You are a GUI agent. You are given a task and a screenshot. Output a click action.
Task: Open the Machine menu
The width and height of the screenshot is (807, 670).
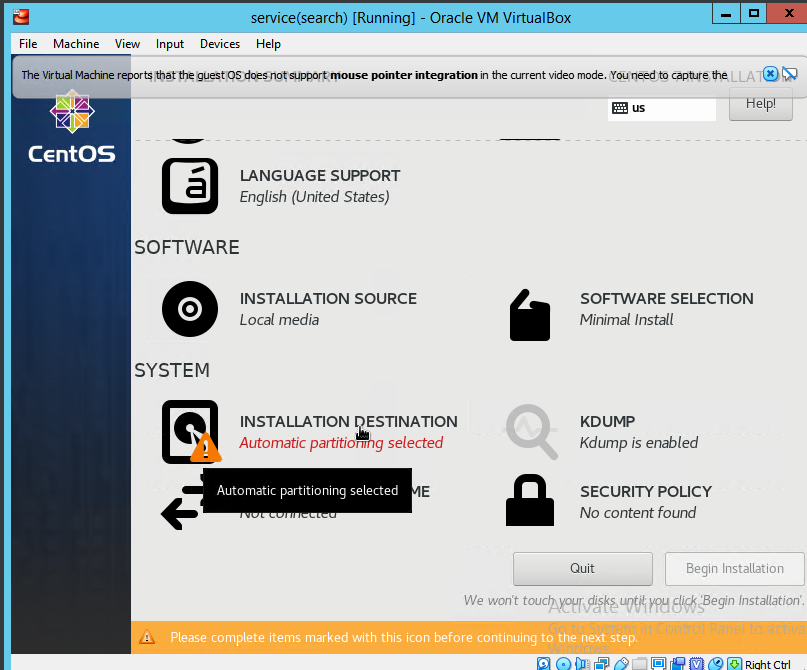[x=76, y=44]
